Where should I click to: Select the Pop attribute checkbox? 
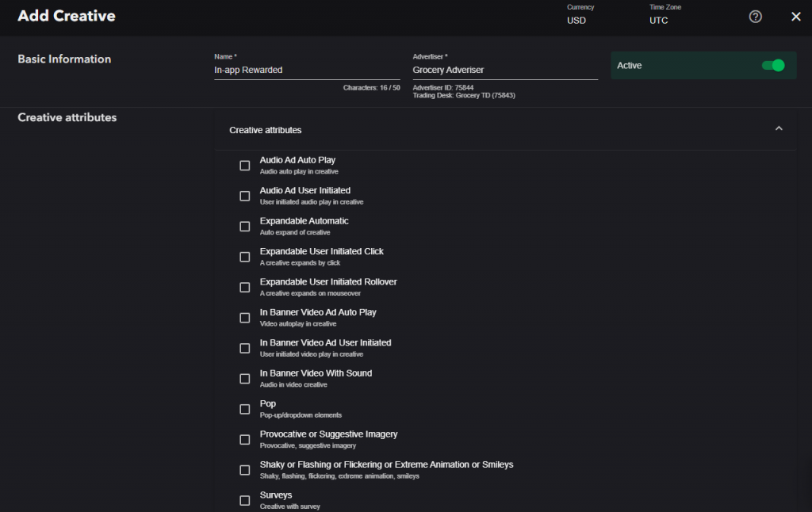click(245, 409)
